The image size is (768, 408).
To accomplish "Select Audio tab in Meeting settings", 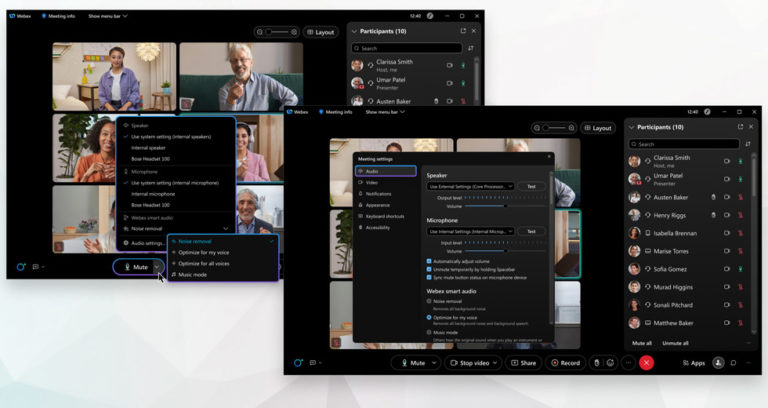I will click(386, 171).
